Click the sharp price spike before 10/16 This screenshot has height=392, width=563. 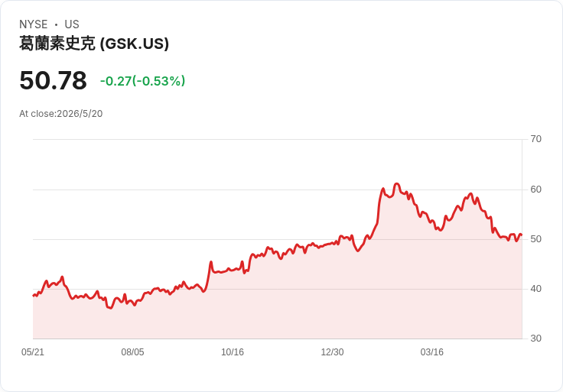coord(211,262)
